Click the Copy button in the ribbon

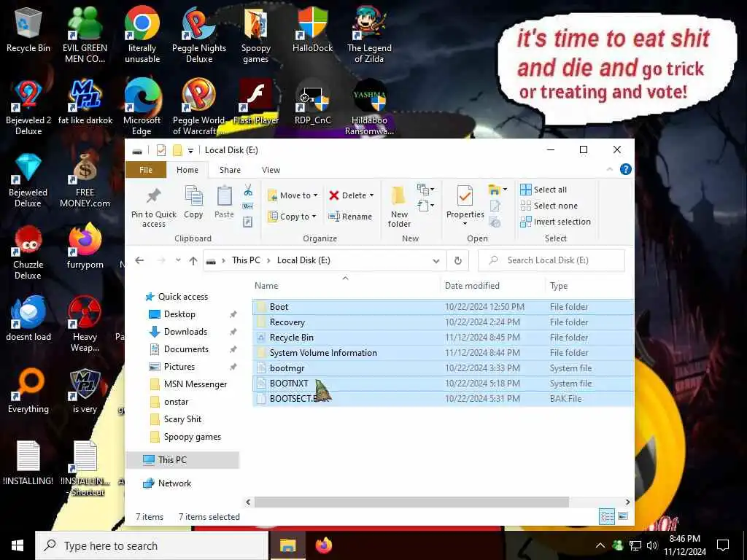(x=193, y=203)
